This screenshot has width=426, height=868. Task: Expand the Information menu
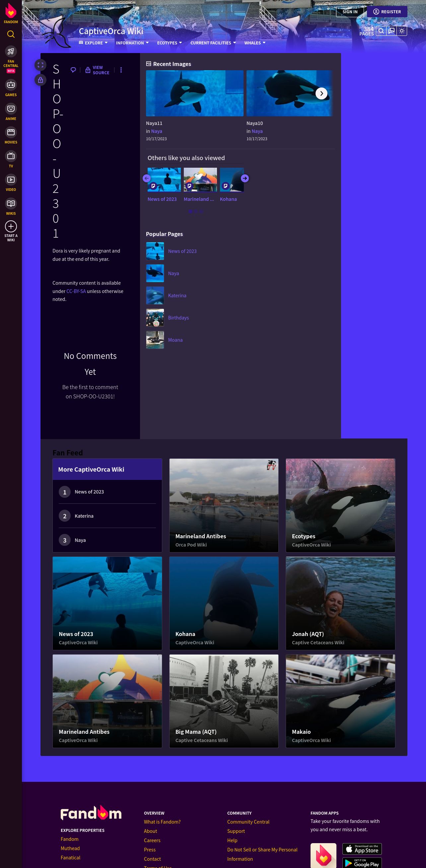click(132, 43)
